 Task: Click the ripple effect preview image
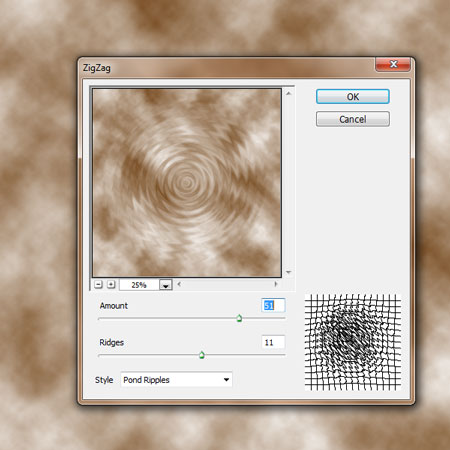coord(187,183)
